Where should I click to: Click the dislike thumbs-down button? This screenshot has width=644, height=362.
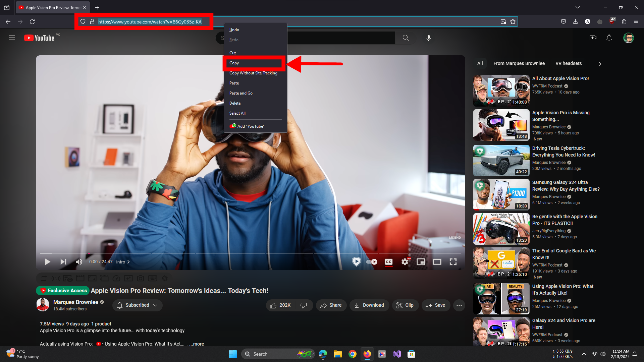click(304, 305)
